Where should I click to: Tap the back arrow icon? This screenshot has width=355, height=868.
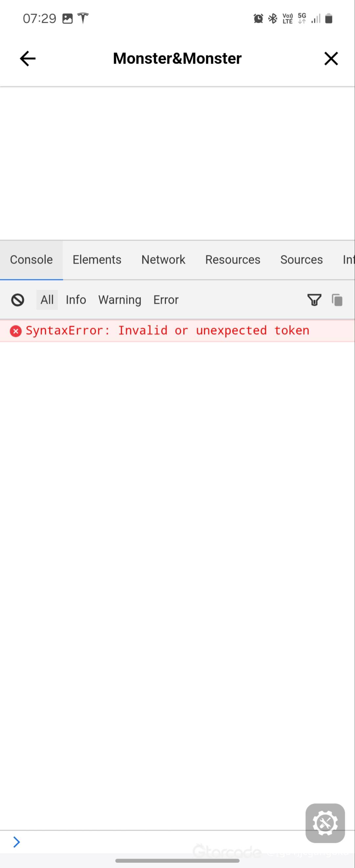[28, 59]
